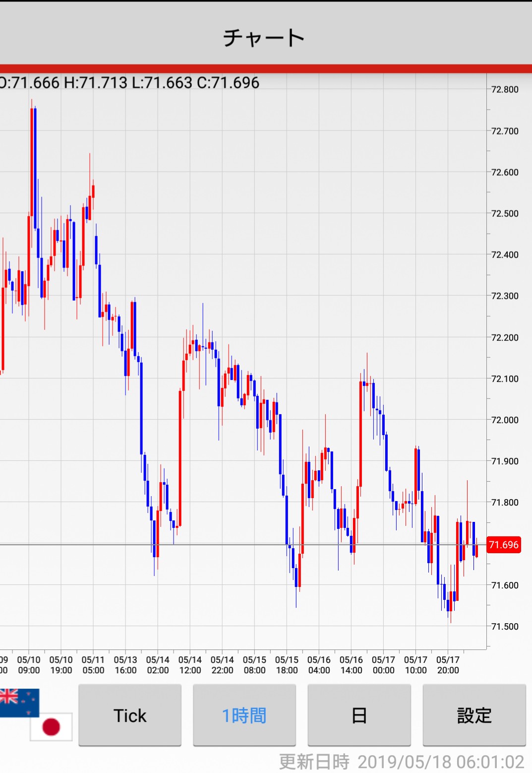Screen dimensions: 532x773
Task: Tap the 更新日時 update timestamp
Action: point(402,762)
